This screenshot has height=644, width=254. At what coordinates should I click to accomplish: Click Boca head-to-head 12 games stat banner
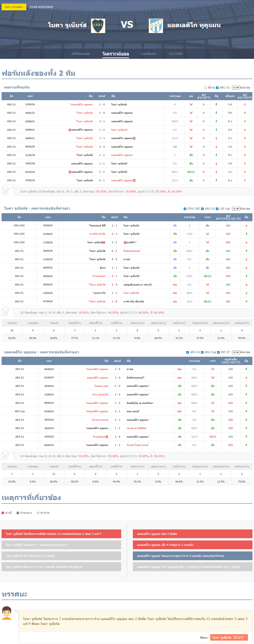click(61, 534)
